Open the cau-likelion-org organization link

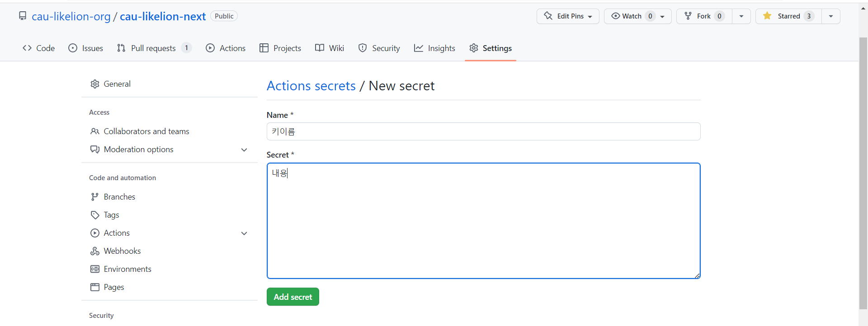tap(71, 16)
